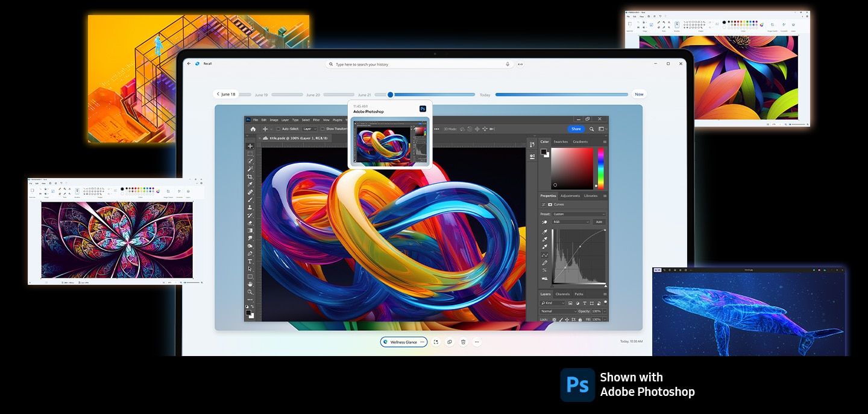Select the Move tool in Photoshop toolbar

[x=250, y=146]
